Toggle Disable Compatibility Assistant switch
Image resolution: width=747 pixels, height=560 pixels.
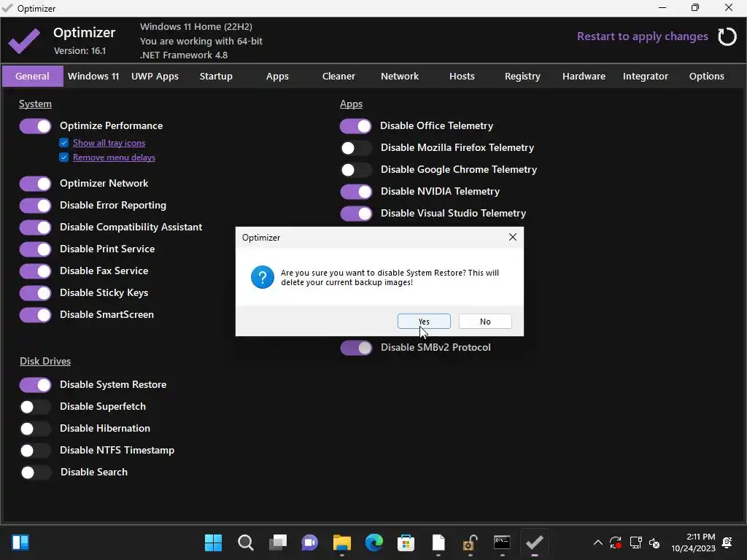point(35,227)
